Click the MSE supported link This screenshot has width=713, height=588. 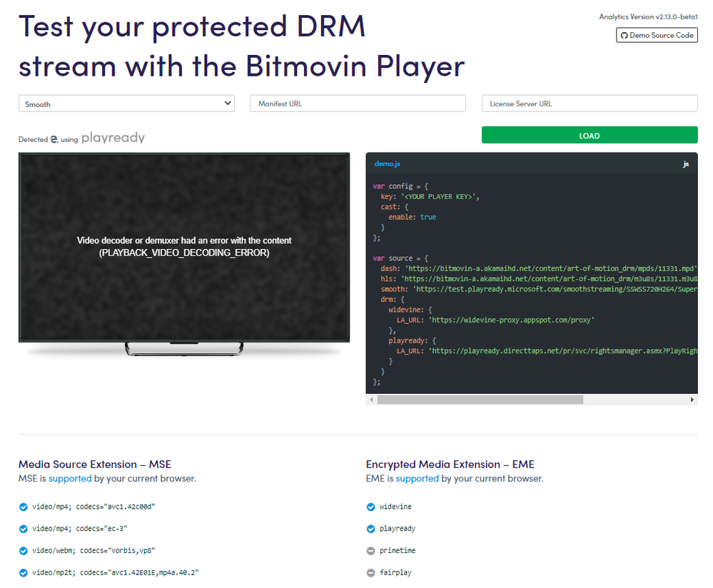pyautogui.click(x=70, y=478)
